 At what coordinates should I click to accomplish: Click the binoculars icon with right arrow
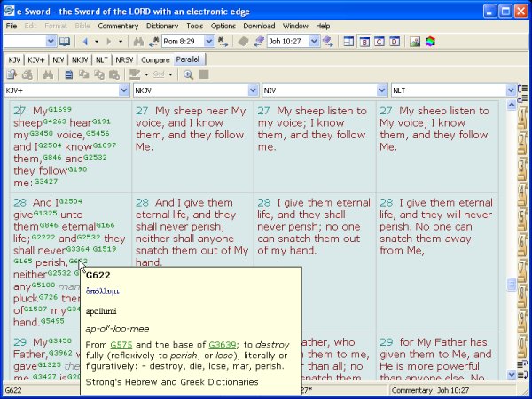coord(223,42)
